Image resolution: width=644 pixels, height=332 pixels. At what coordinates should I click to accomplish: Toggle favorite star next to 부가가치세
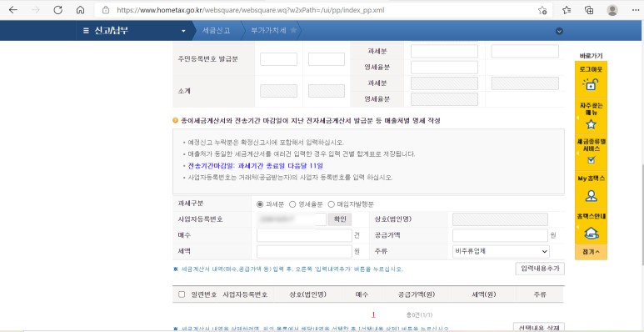(293, 30)
